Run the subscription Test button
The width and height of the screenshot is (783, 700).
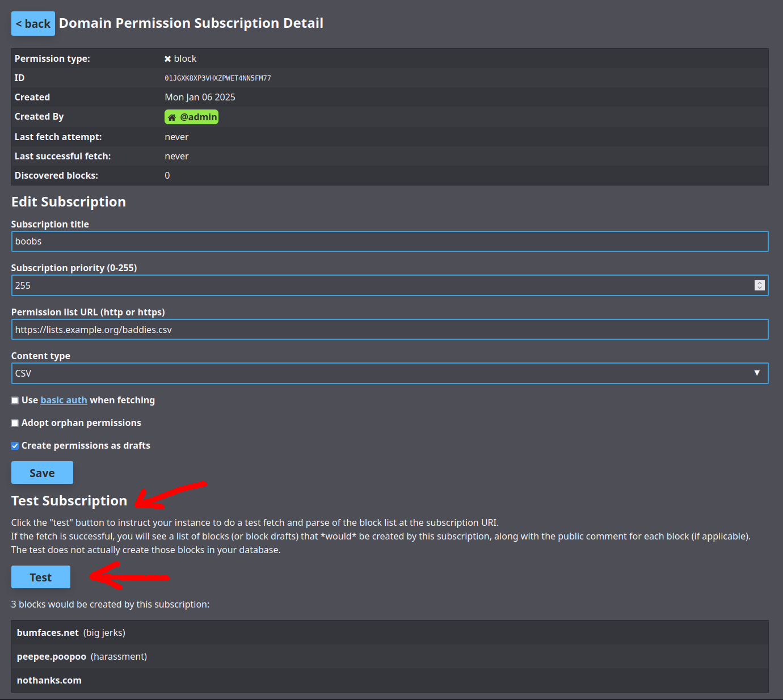pyautogui.click(x=41, y=577)
